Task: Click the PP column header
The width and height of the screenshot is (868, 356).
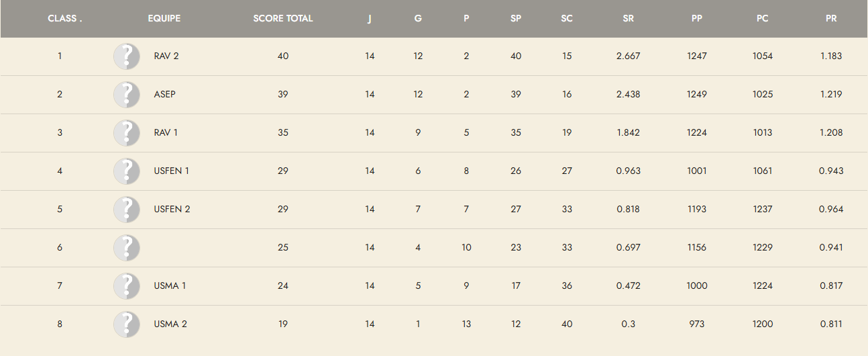Action: (697, 19)
